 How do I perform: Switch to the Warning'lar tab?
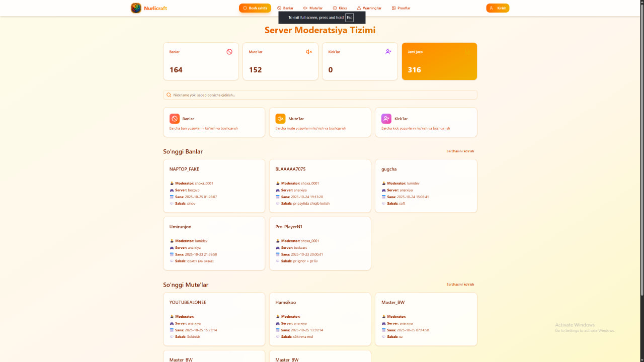[x=369, y=8]
